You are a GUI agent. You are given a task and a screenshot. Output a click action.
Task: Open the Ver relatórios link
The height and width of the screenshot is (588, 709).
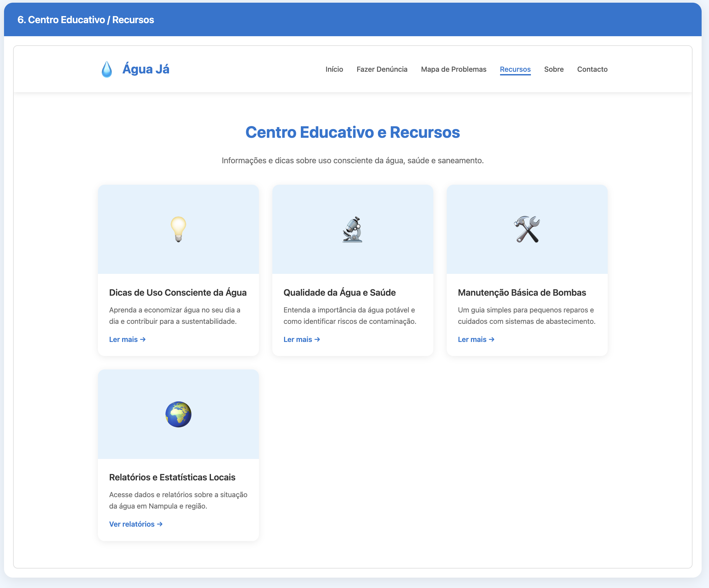pos(136,524)
